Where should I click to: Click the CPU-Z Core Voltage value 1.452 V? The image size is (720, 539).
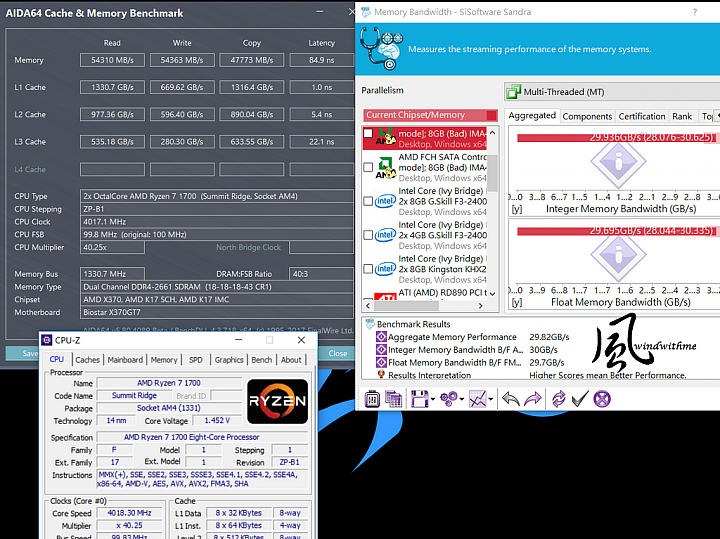(x=217, y=421)
